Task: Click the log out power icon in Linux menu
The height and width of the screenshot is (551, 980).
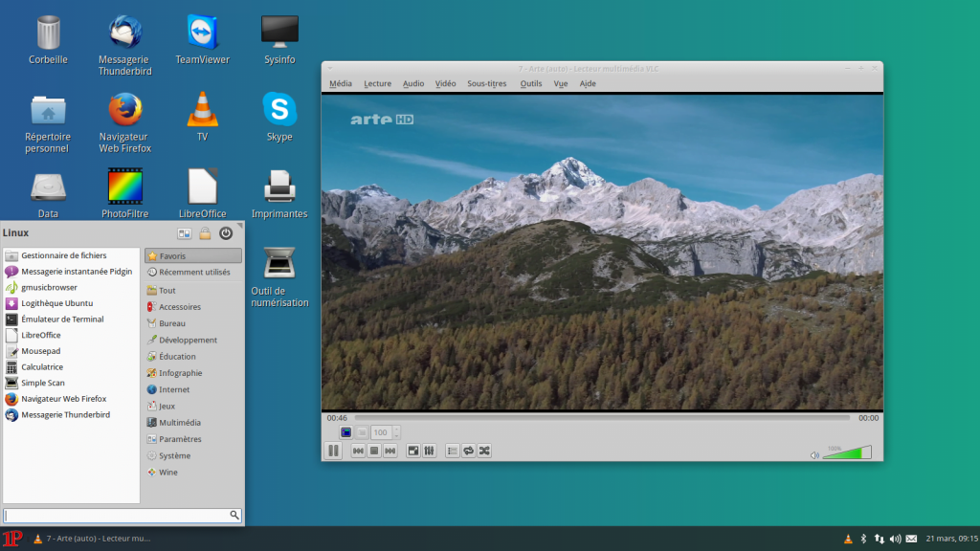Action: [226, 233]
